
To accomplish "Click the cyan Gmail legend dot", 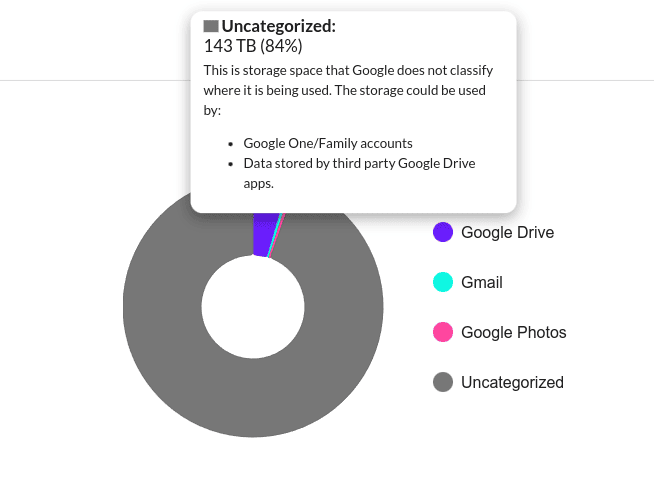I will pos(443,282).
